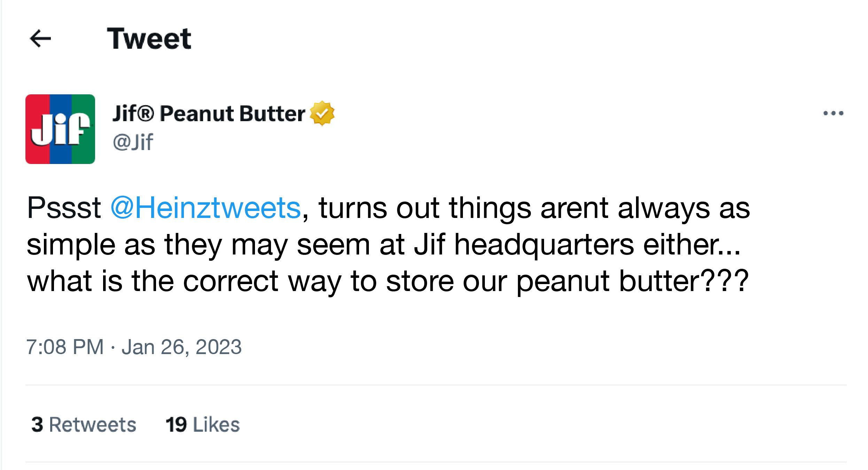Open the @Heinztweets mention link

pos(206,208)
